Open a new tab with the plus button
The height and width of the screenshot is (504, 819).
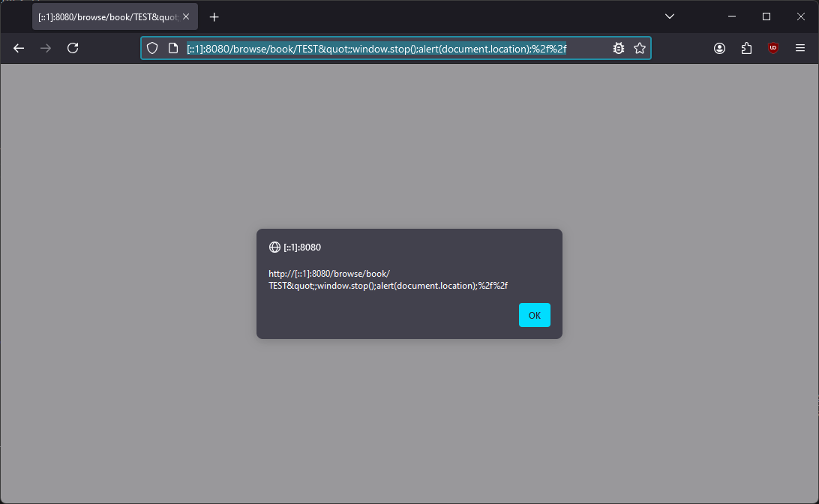(214, 16)
